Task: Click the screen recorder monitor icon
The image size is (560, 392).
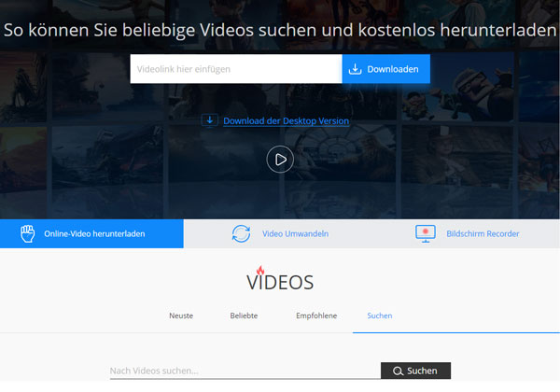Action: (426, 234)
